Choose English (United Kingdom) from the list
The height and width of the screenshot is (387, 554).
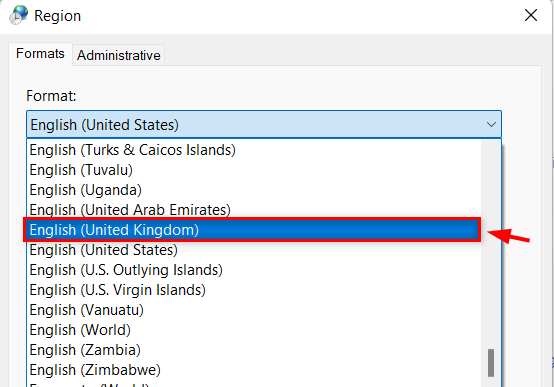[x=254, y=230]
